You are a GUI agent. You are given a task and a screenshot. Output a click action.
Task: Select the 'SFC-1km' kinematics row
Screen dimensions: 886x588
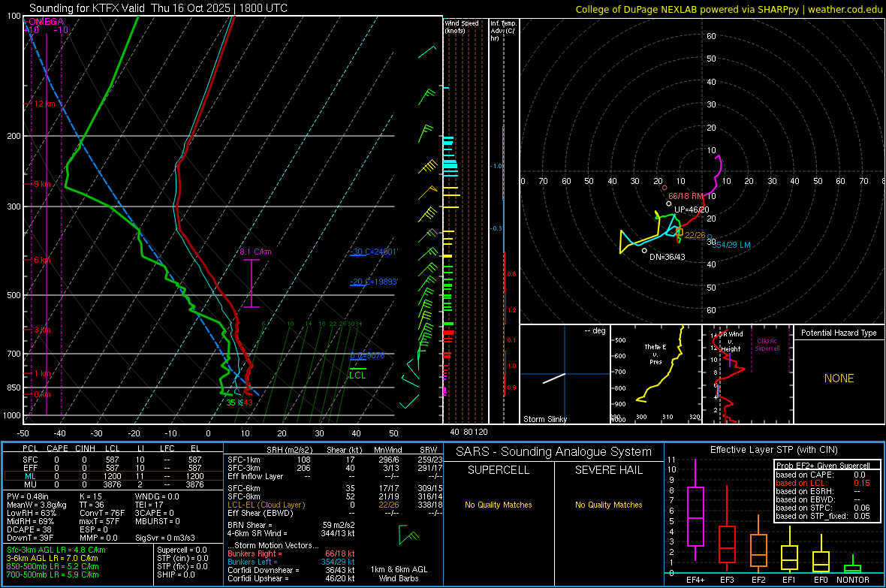click(x=335, y=460)
